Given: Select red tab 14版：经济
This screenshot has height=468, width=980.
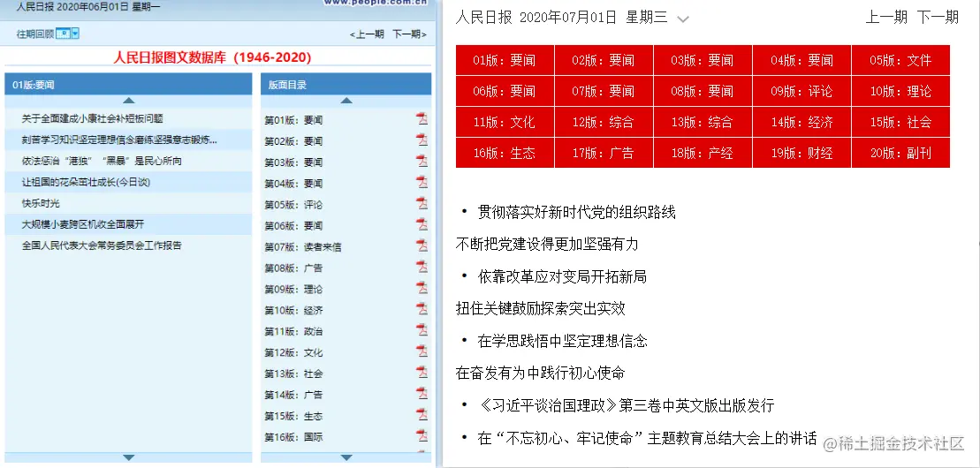Looking at the screenshot, I should pyautogui.click(x=801, y=122).
